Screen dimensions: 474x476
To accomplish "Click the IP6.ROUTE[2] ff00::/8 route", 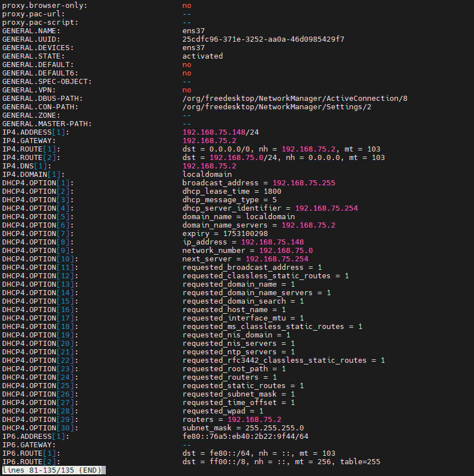I will pyautogui.click(x=281, y=462).
